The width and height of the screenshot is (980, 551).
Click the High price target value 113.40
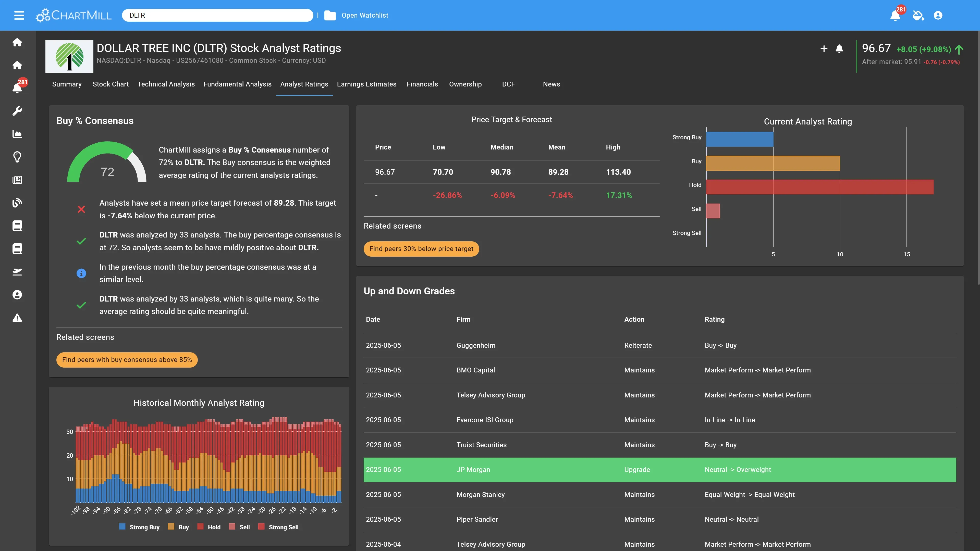tap(618, 172)
